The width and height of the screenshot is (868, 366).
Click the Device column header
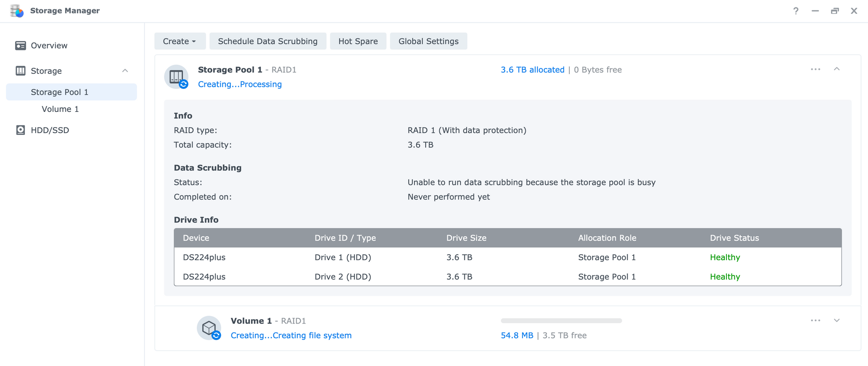click(196, 238)
